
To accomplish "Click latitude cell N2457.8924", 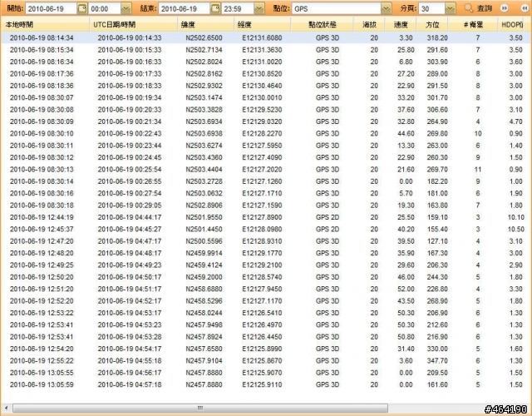I will 204,337.
